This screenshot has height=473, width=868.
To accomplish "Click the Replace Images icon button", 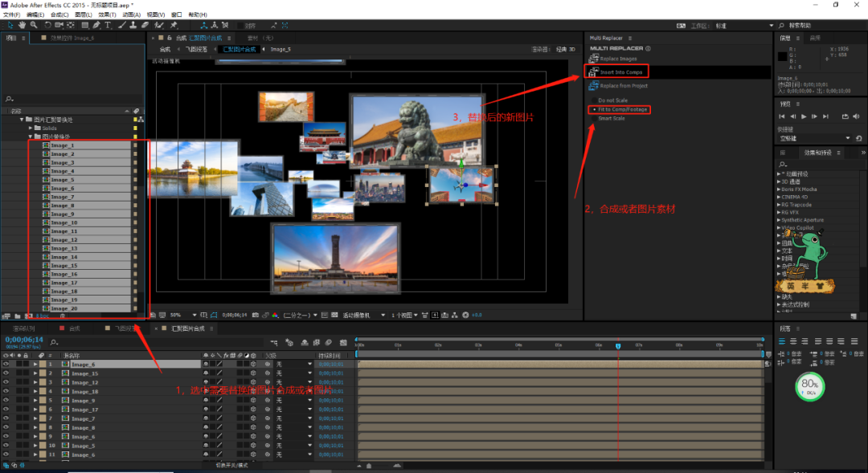I will (594, 59).
